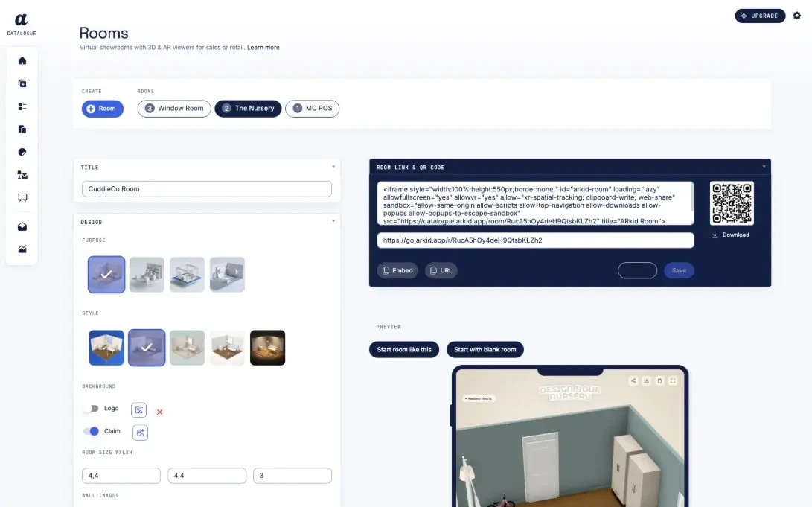Image resolution: width=812 pixels, height=507 pixels.
Task: Click Start with blank room
Action: [485, 350]
